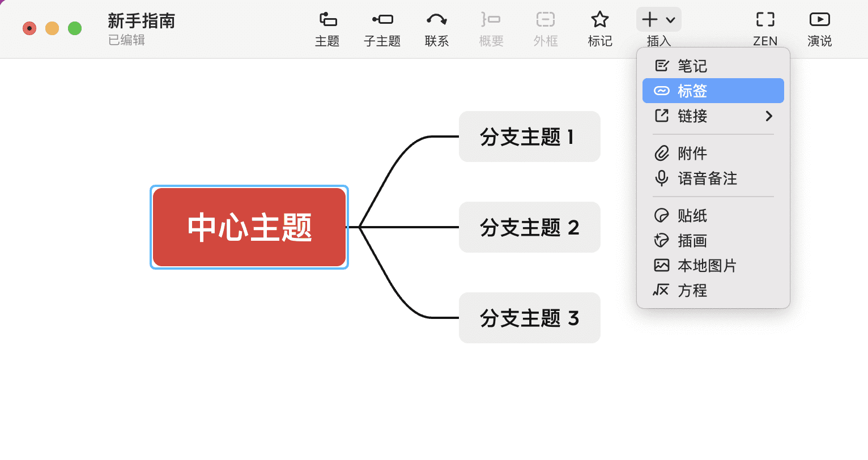
Task: Select the 分支主题 2 branch node
Action: click(x=530, y=227)
